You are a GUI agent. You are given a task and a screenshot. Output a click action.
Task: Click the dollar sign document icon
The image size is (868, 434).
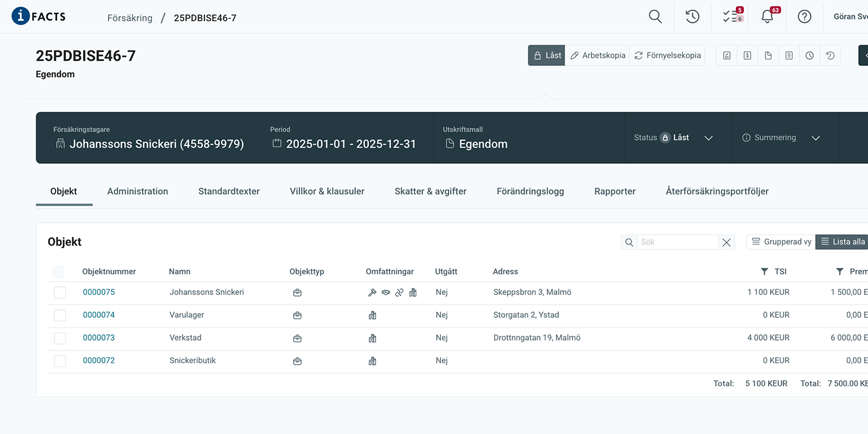[747, 56]
